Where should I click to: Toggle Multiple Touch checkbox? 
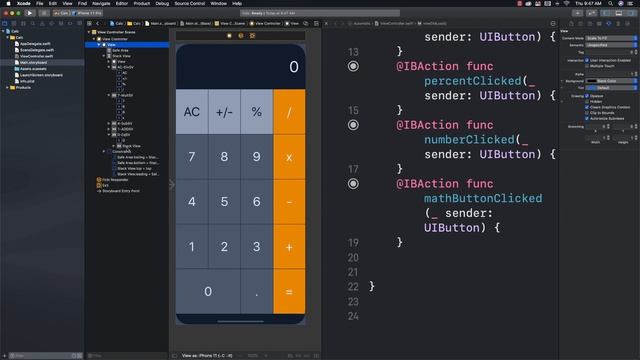pos(587,66)
